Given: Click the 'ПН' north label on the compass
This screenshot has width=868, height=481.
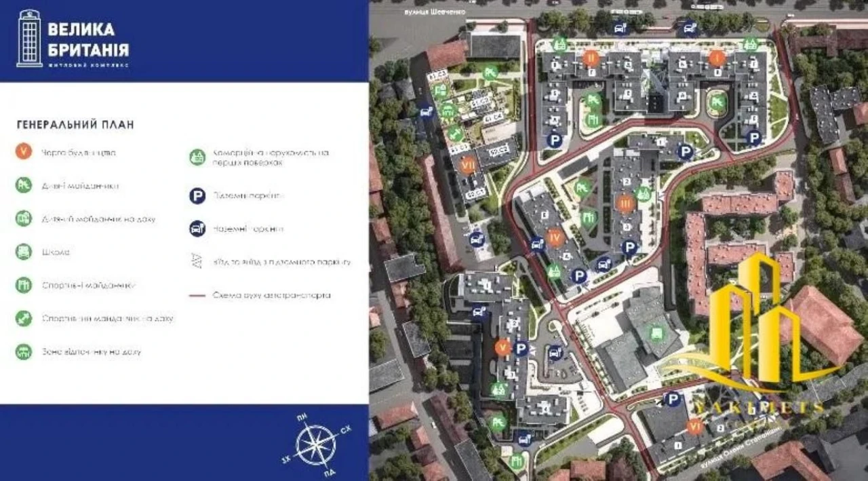Looking at the screenshot, I should point(302,418).
